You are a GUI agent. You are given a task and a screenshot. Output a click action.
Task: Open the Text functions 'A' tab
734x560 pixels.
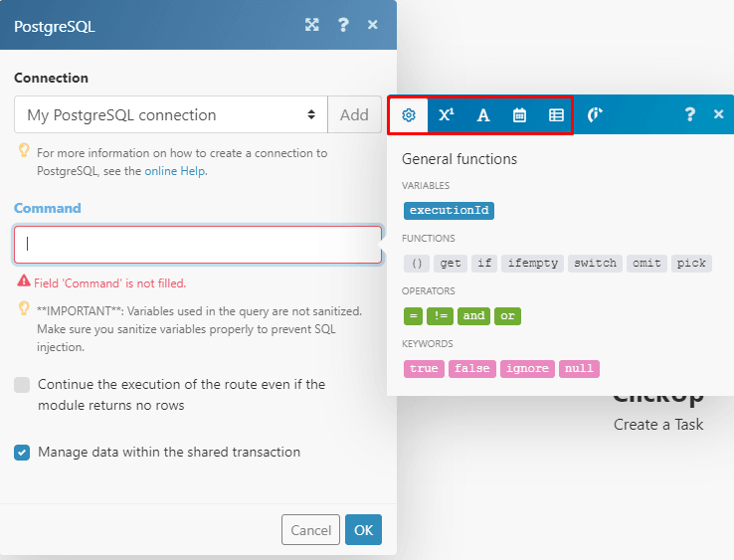tap(483, 115)
